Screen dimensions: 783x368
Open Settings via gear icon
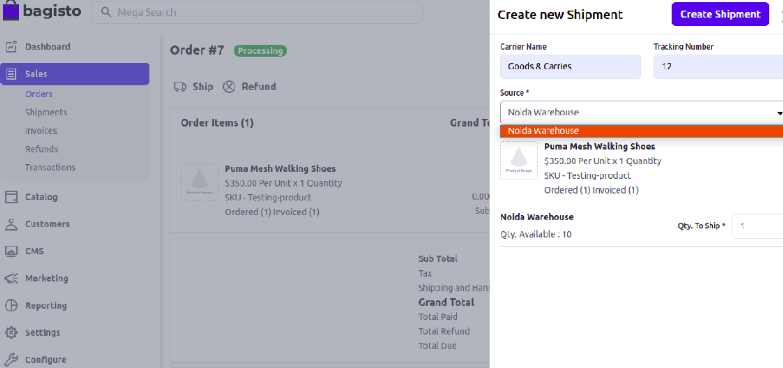click(11, 333)
